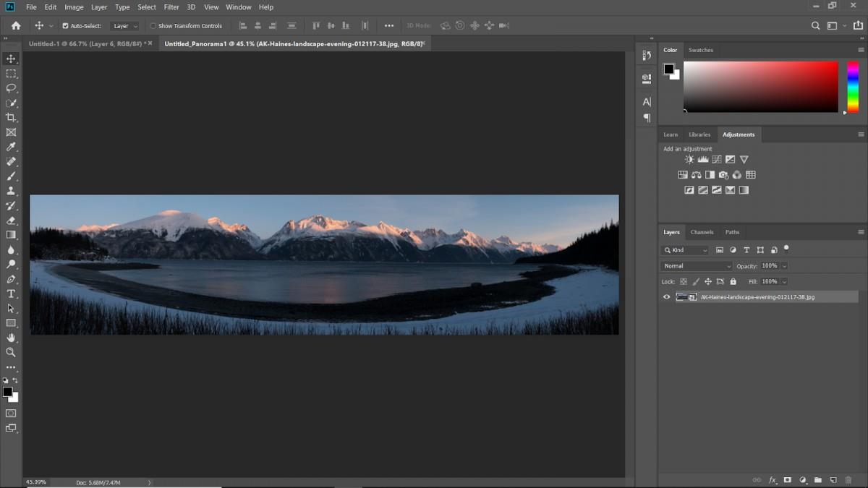Open the Normal blend mode dropdown
Screen dimensions: 868x488
pyautogui.click(x=697, y=266)
